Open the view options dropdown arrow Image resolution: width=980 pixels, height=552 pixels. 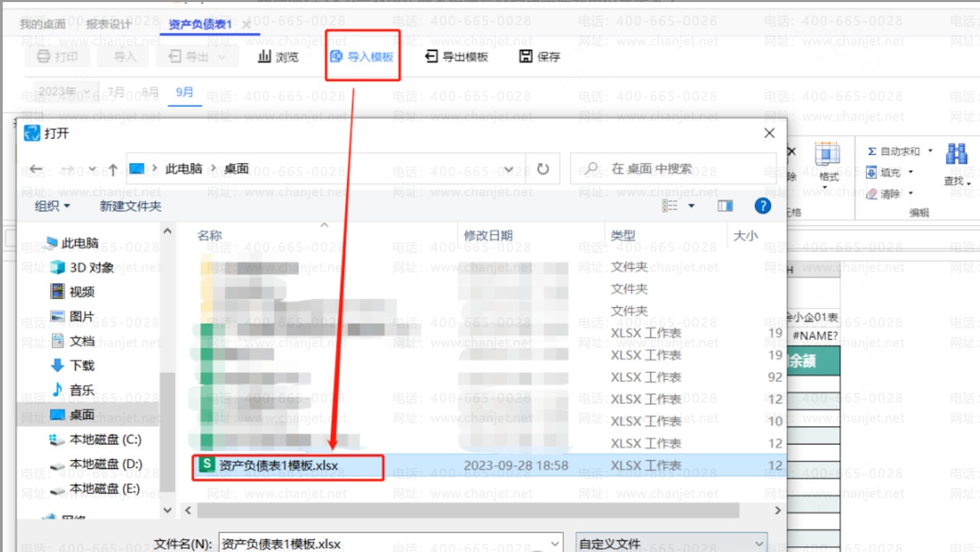(x=691, y=206)
